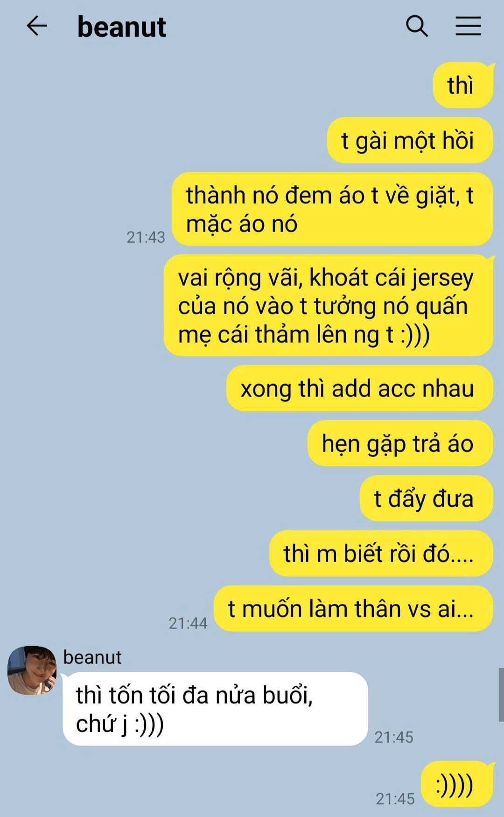504x817 pixels.
Task: Select the 't gài một hồi' message
Action: tap(410, 141)
